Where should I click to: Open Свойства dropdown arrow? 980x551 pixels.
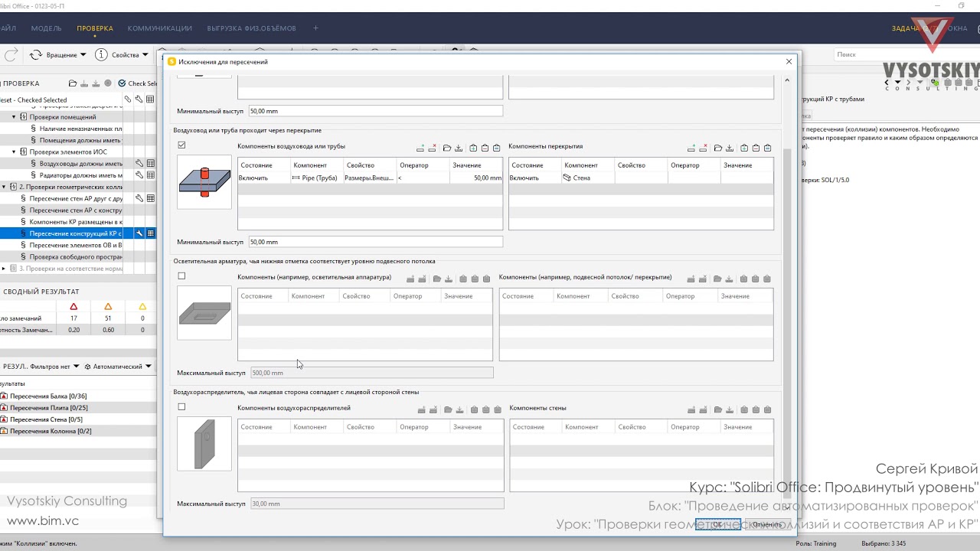pos(145,55)
